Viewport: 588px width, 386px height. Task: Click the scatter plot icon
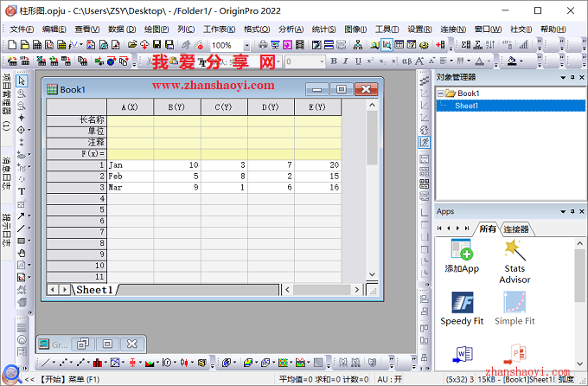click(63, 363)
